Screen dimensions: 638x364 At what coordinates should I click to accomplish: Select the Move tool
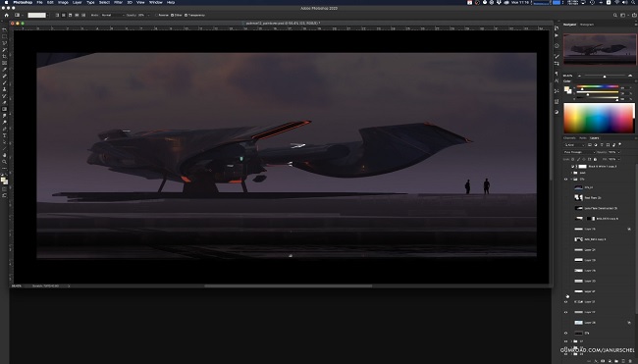[5, 30]
